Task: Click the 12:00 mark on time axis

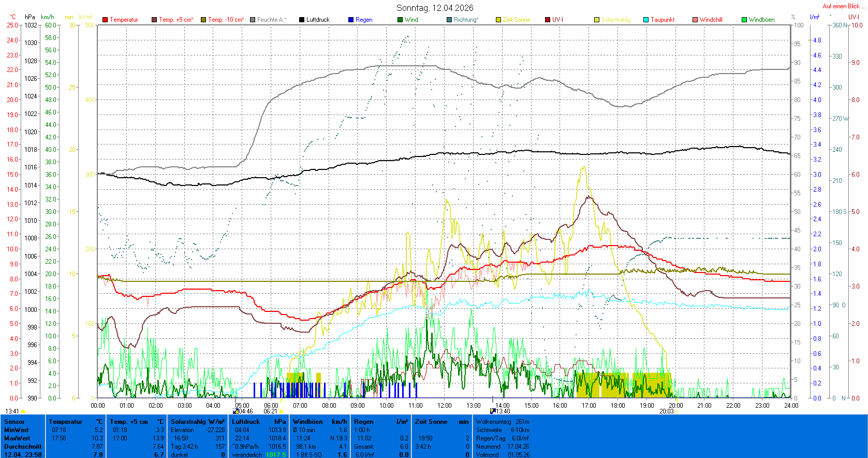Action: point(444,405)
